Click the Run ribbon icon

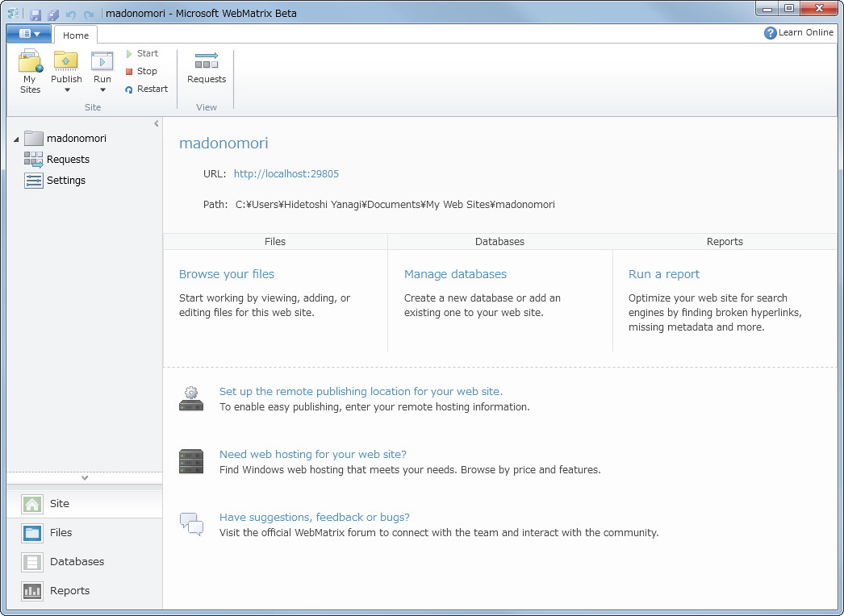click(x=102, y=61)
